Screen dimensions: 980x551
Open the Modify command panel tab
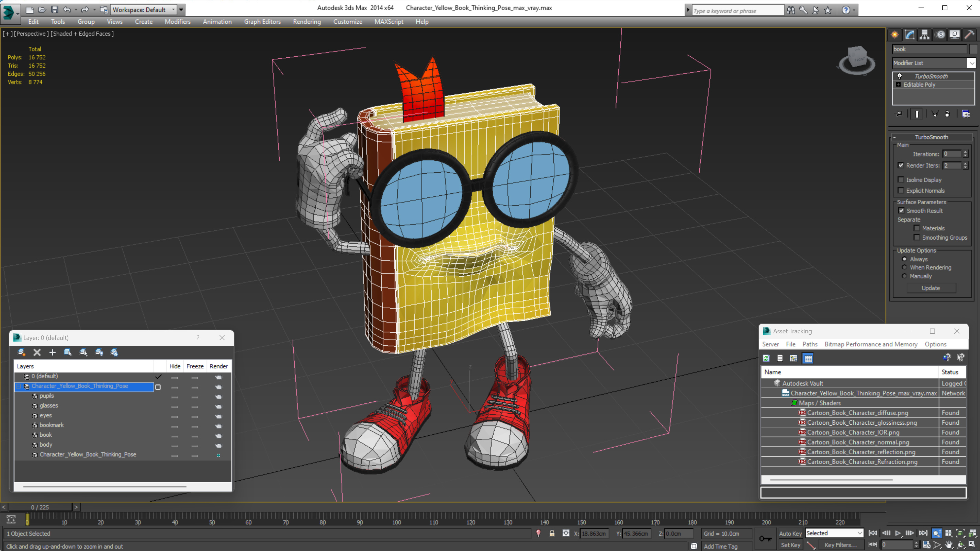point(910,35)
